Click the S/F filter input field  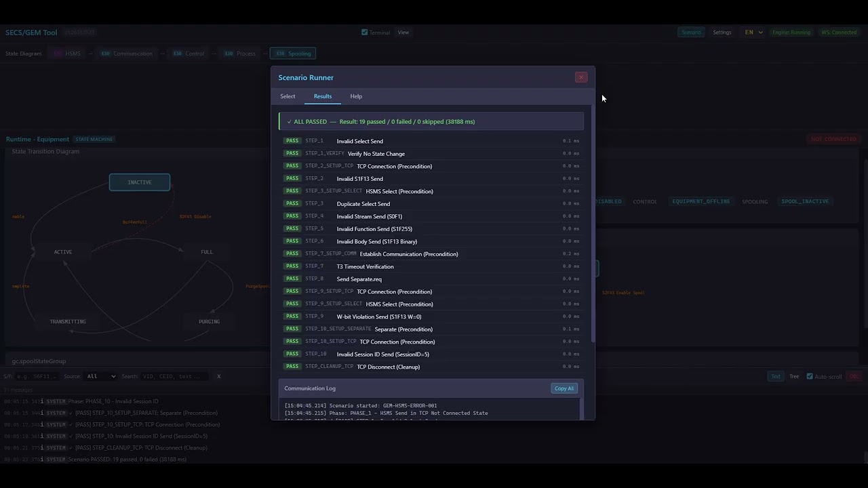coord(37,376)
